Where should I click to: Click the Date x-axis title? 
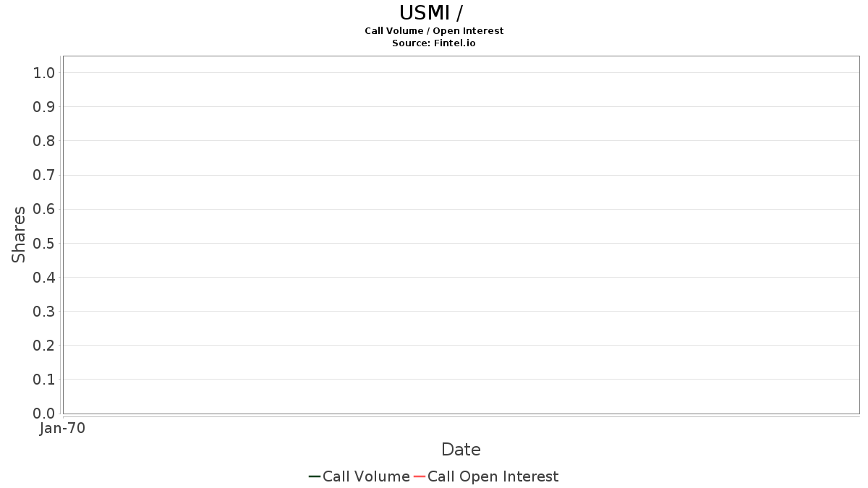coord(461,450)
